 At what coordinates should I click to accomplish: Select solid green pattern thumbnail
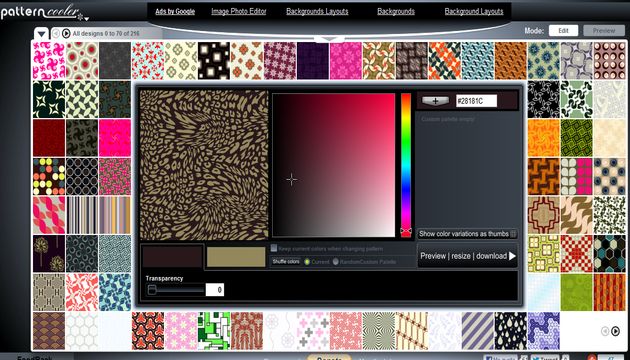(x=576, y=292)
